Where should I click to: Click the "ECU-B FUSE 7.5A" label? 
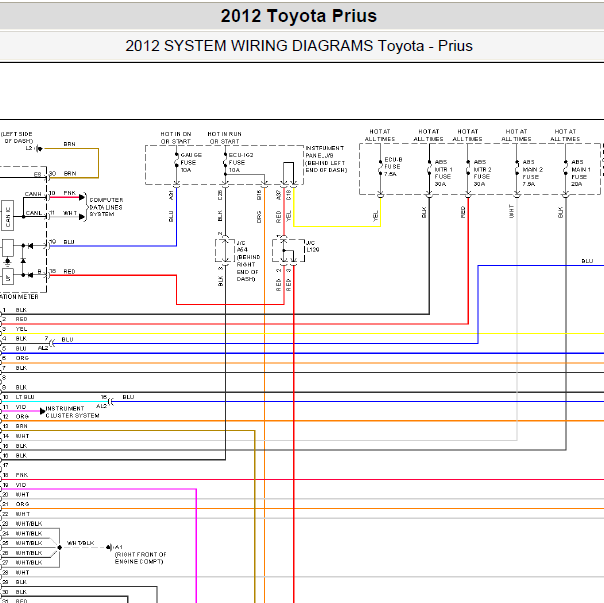tap(393, 166)
